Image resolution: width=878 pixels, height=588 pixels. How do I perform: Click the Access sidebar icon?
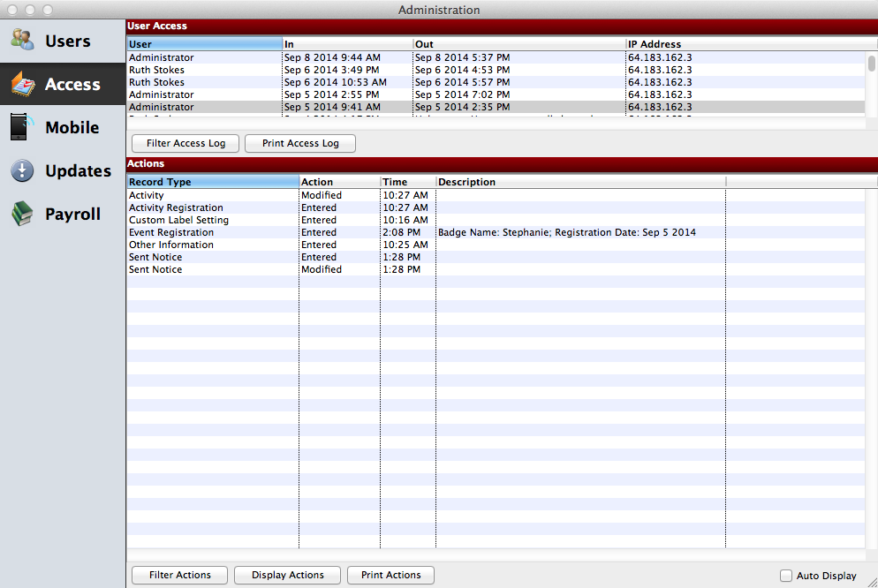point(22,84)
